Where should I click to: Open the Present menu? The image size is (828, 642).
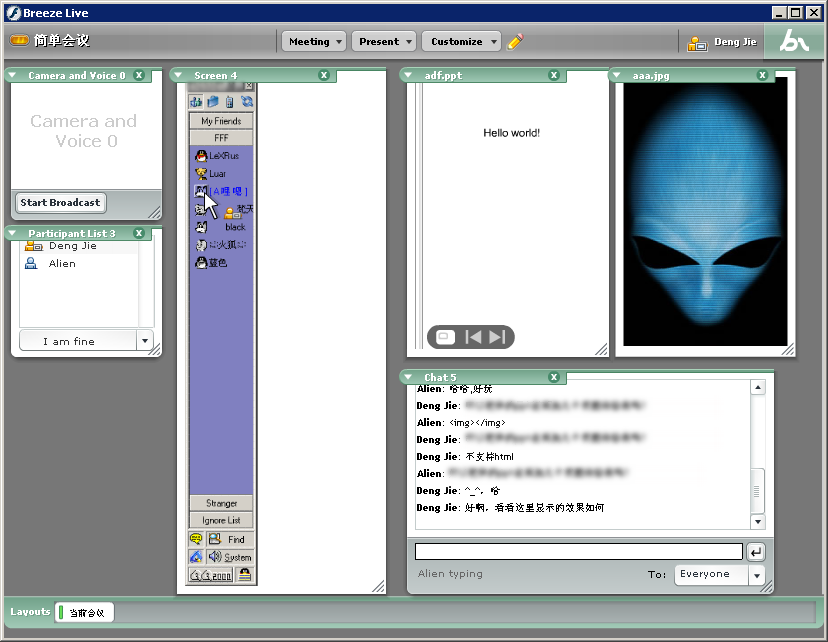click(384, 41)
